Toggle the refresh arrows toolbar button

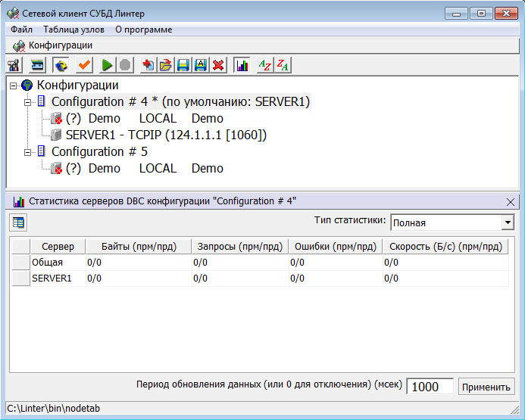[x=61, y=65]
